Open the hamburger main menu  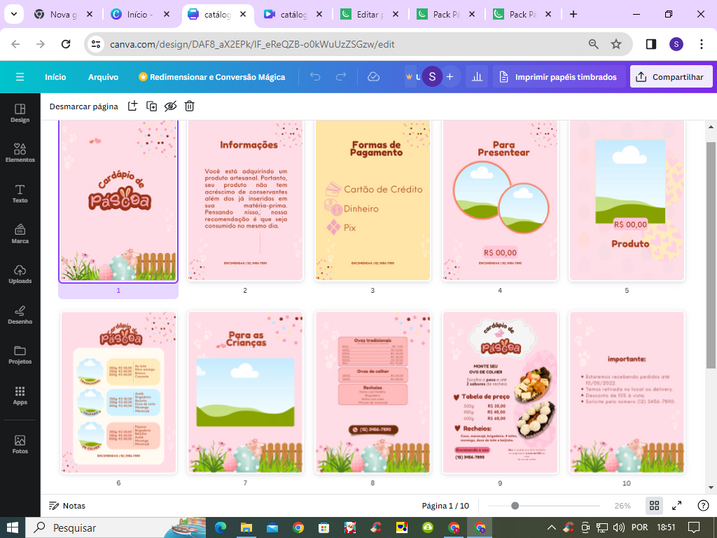coord(20,77)
